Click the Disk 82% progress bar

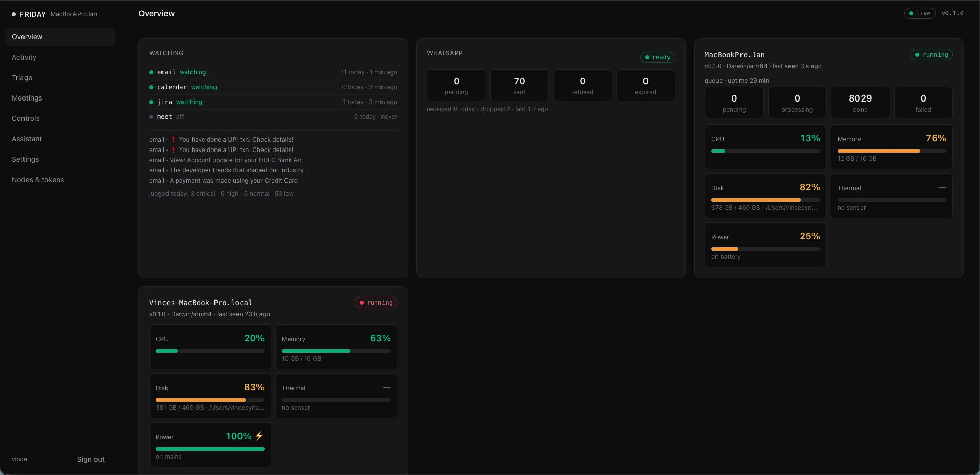tap(766, 200)
